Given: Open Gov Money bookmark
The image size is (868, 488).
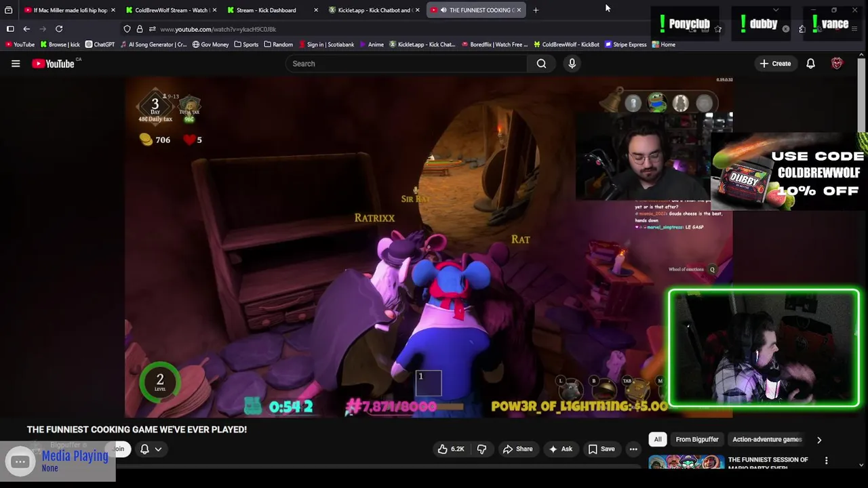Looking at the screenshot, I should coord(210,45).
